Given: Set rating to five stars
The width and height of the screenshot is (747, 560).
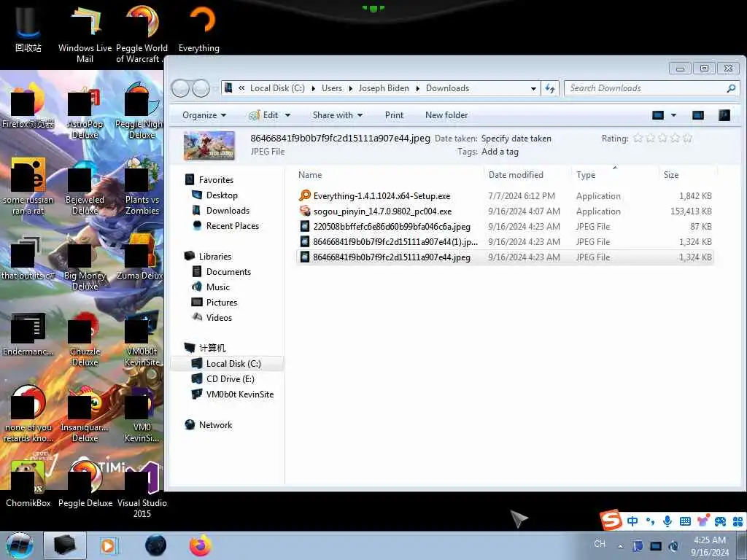Looking at the screenshot, I should coord(687,139).
